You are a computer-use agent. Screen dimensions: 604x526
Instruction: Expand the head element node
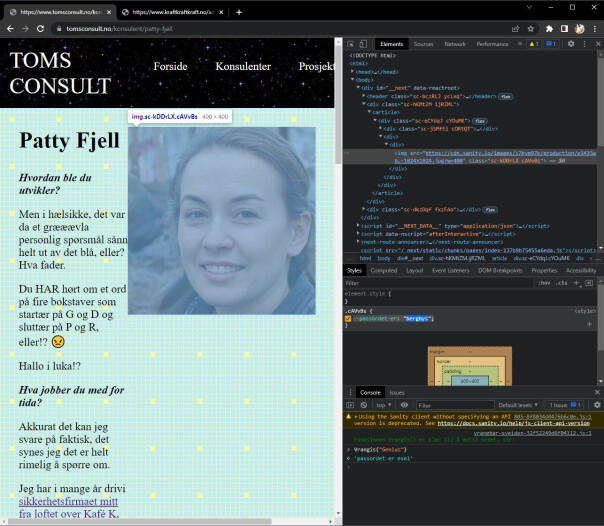point(352,72)
